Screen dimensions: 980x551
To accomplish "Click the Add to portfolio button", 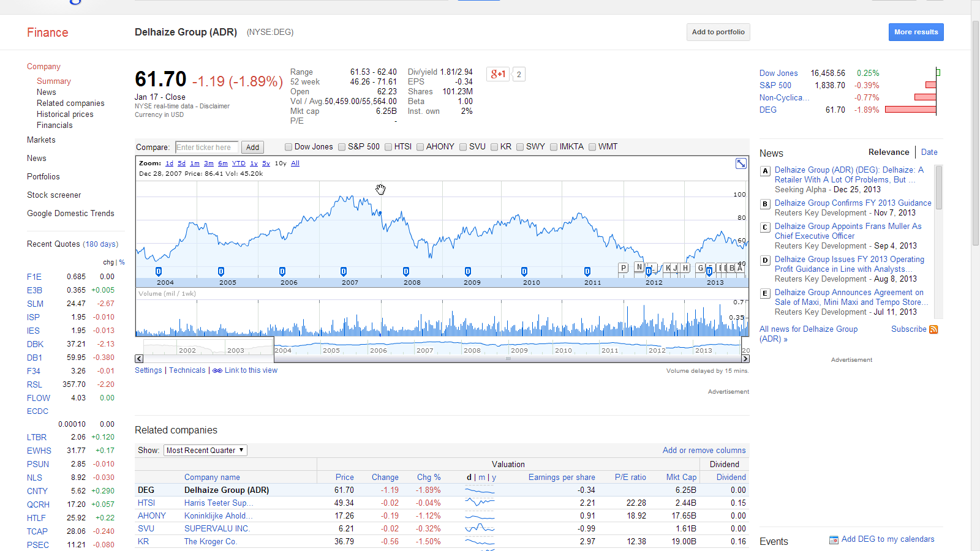I will 718,32.
